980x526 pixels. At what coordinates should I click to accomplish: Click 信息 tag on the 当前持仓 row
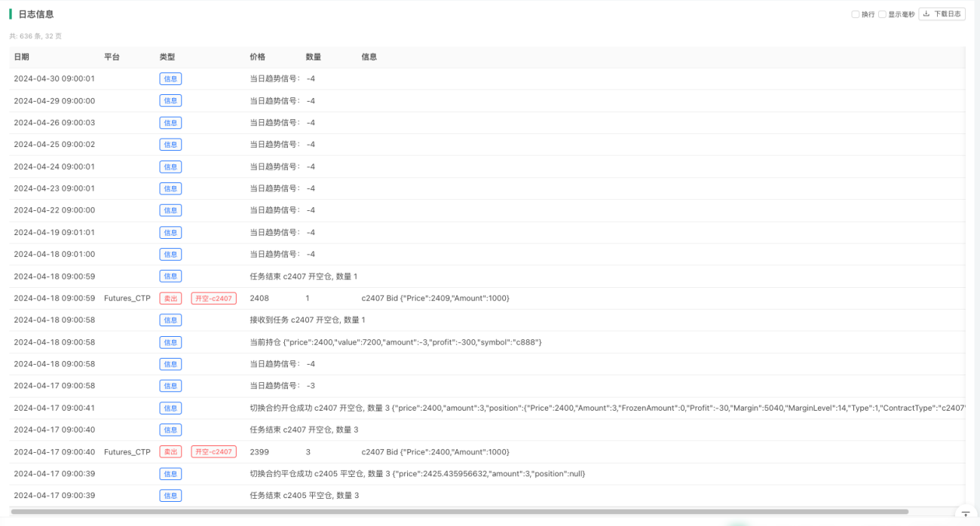tap(170, 342)
